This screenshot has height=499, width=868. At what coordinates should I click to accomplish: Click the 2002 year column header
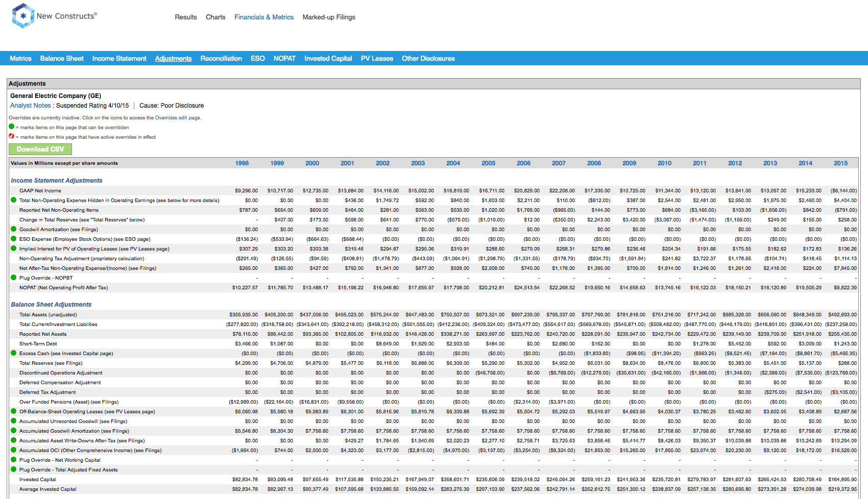point(383,163)
